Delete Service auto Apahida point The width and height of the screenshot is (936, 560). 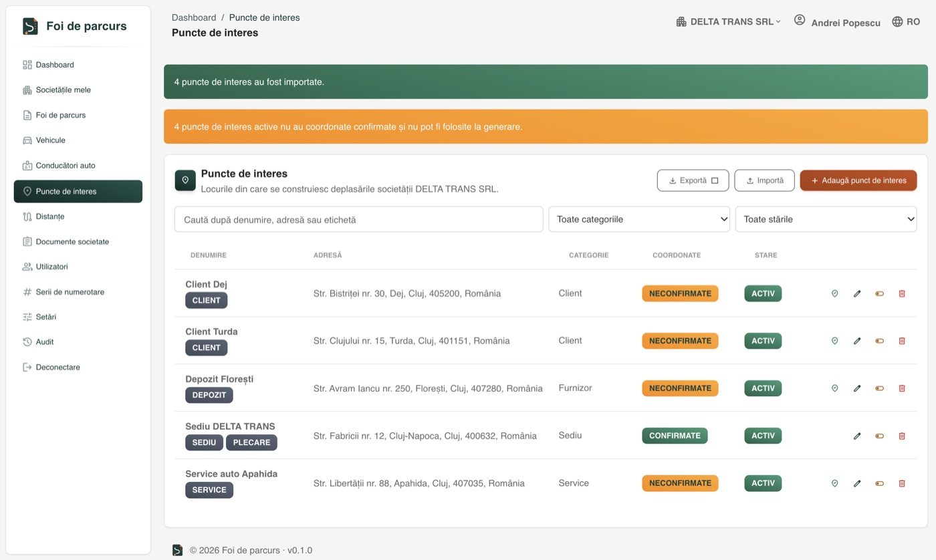click(902, 483)
